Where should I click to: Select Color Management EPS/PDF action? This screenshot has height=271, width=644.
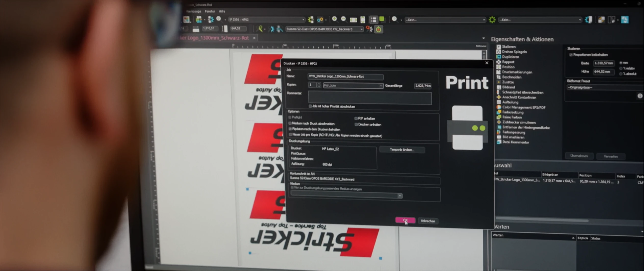click(524, 107)
